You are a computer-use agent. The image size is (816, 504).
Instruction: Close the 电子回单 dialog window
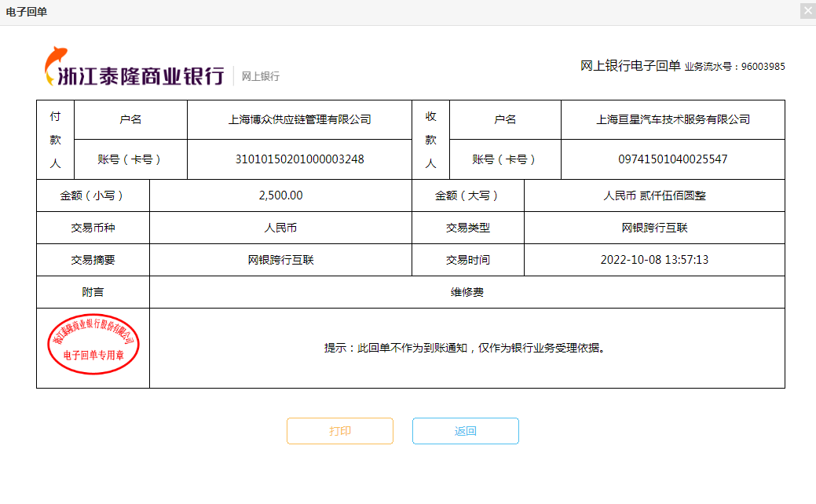[x=807, y=11]
